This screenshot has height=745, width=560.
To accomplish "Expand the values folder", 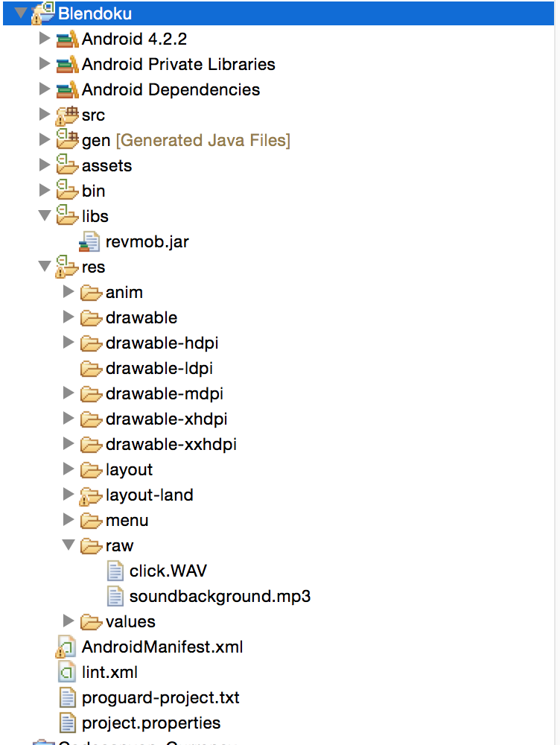I will (69, 621).
